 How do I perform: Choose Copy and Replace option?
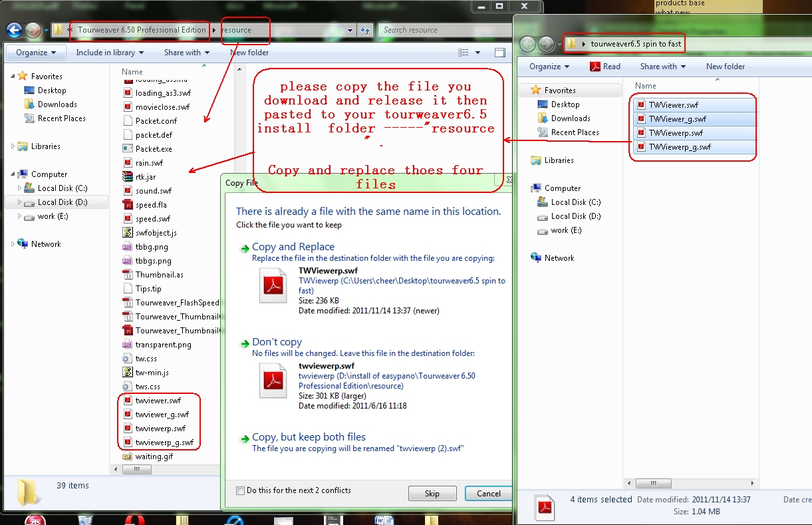pos(293,247)
